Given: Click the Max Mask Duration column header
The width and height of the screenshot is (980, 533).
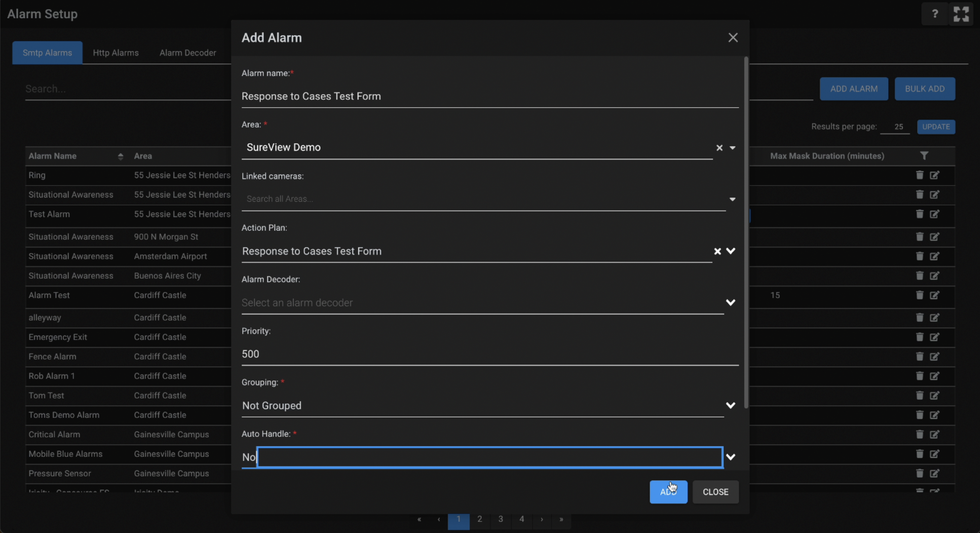Looking at the screenshot, I should (827, 156).
